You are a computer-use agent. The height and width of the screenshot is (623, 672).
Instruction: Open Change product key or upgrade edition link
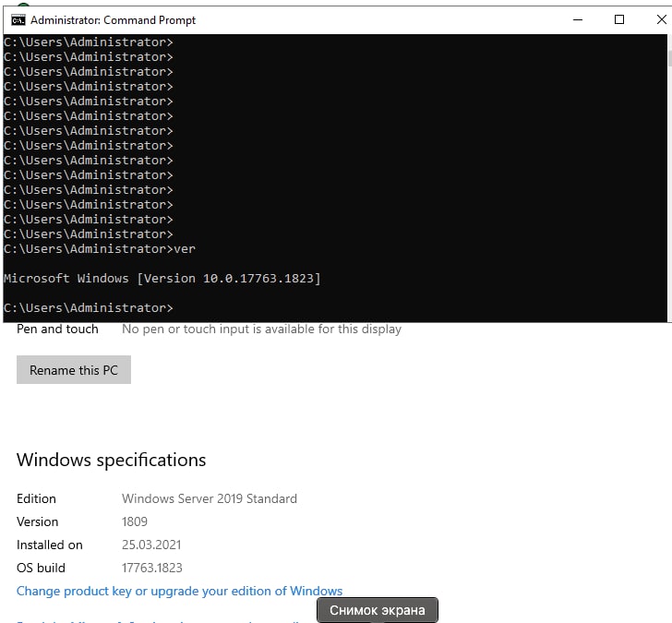(x=180, y=591)
